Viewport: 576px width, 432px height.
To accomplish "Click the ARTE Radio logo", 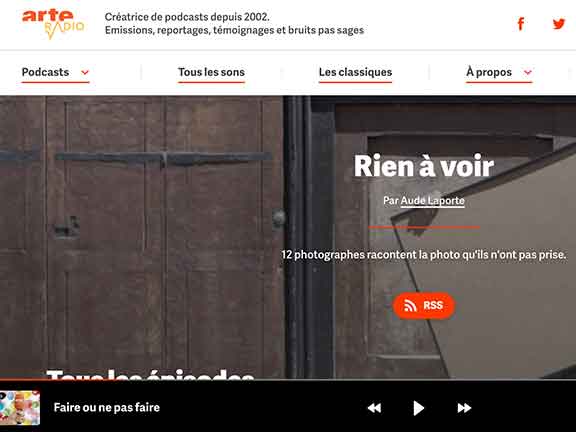I will 53,24.
